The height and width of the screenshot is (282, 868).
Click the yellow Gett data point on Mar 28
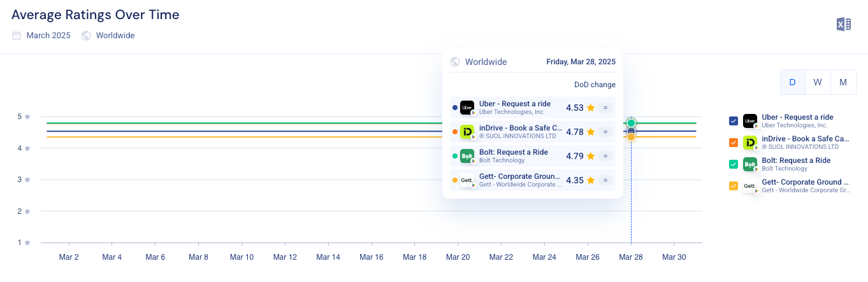click(631, 137)
